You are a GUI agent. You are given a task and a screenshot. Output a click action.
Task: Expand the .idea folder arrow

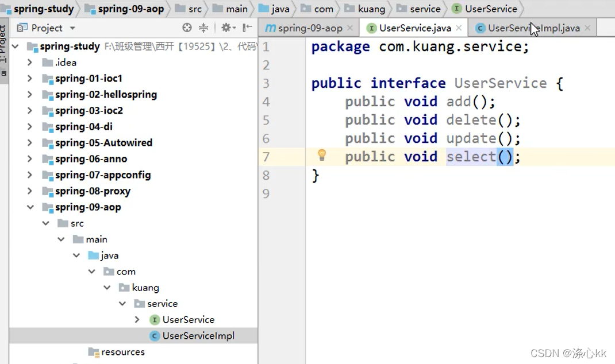[30, 63]
